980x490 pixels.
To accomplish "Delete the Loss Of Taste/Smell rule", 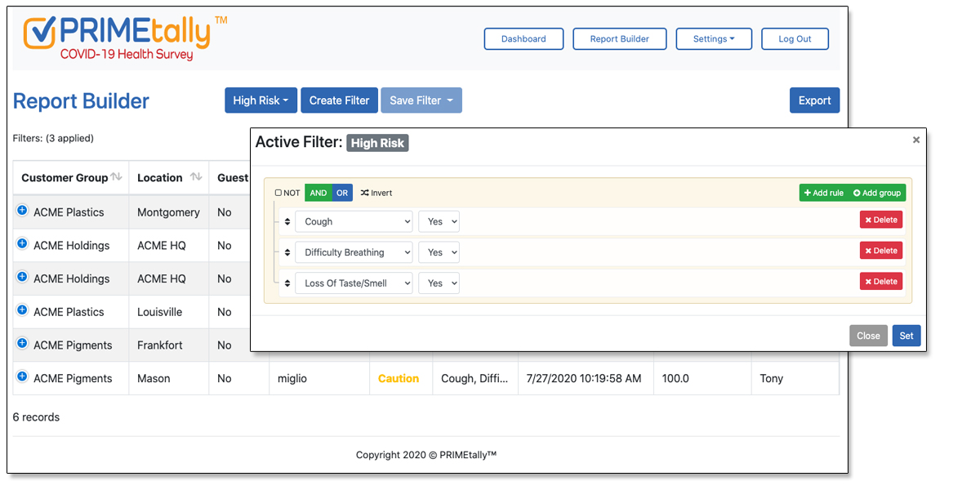I will (x=881, y=282).
